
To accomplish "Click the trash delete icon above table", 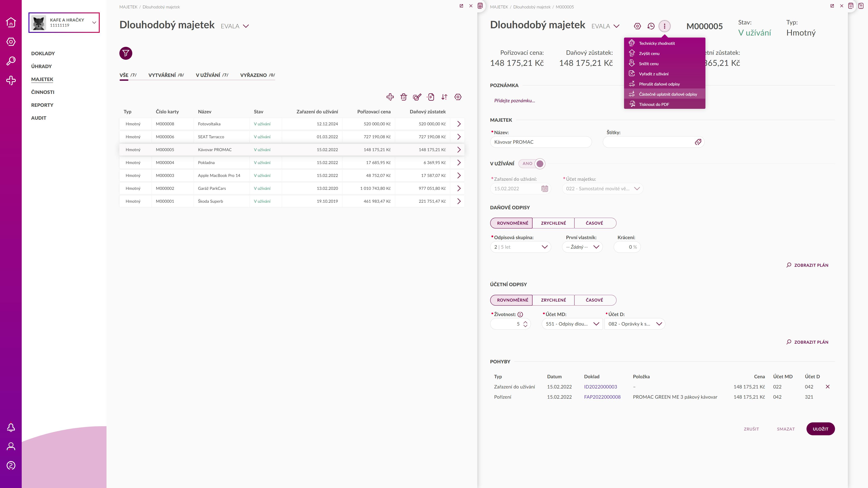I will point(403,97).
